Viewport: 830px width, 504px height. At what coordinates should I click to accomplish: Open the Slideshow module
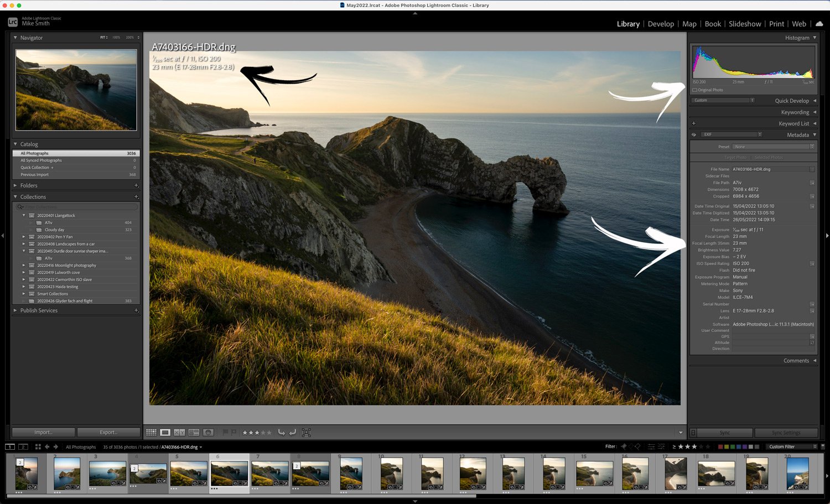click(x=745, y=24)
